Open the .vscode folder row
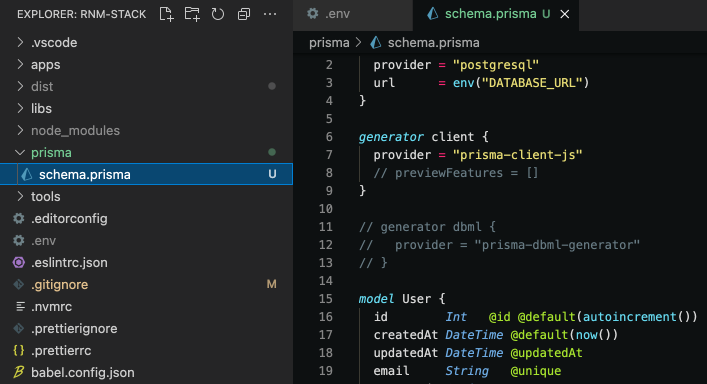The height and width of the screenshot is (384, 707). [147, 42]
